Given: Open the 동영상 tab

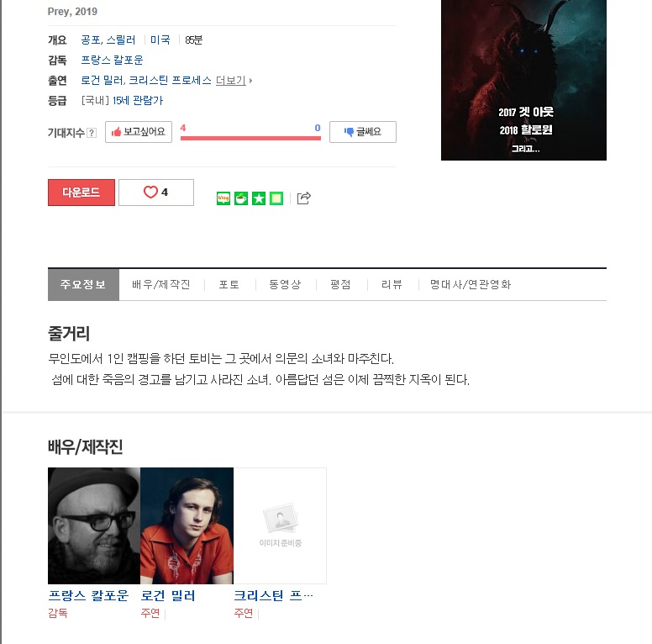Looking at the screenshot, I should click(x=285, y=284).
